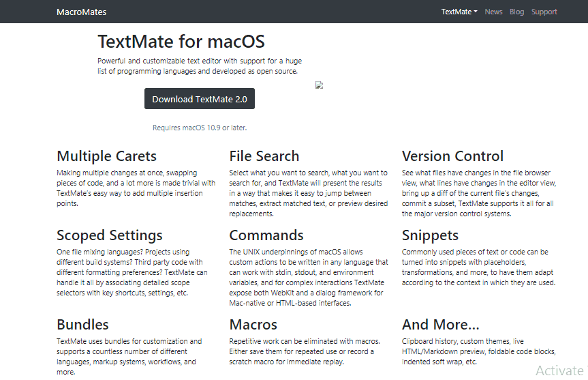Viewport: 588px width, 380px height.
Task: Click the Bundles heading
Action: click(x=82, y=325)
